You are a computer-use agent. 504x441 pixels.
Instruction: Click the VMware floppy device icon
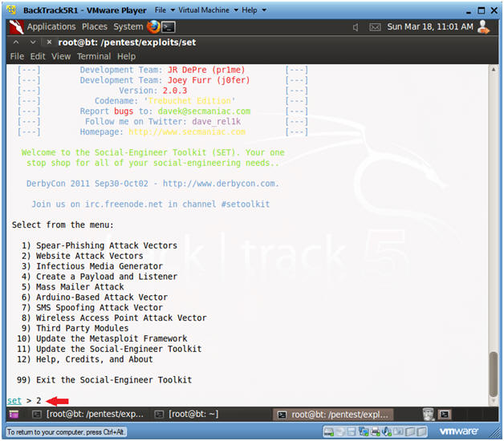tap(352, 432)
